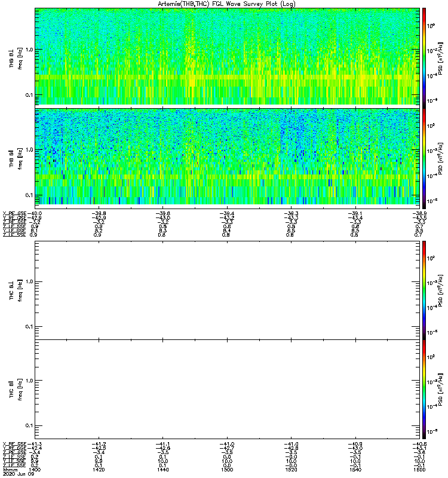Click the '0.1' frequency tick of the bottom THC panel
The width and height of the screenshot is (448, 478).
tap(29, 425)
